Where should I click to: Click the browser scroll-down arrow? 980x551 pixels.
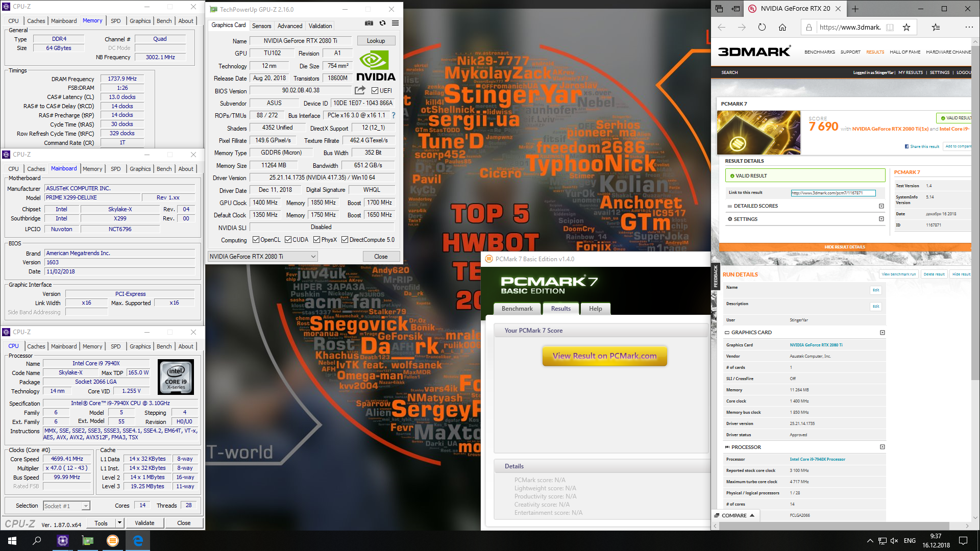pos(975,518)
